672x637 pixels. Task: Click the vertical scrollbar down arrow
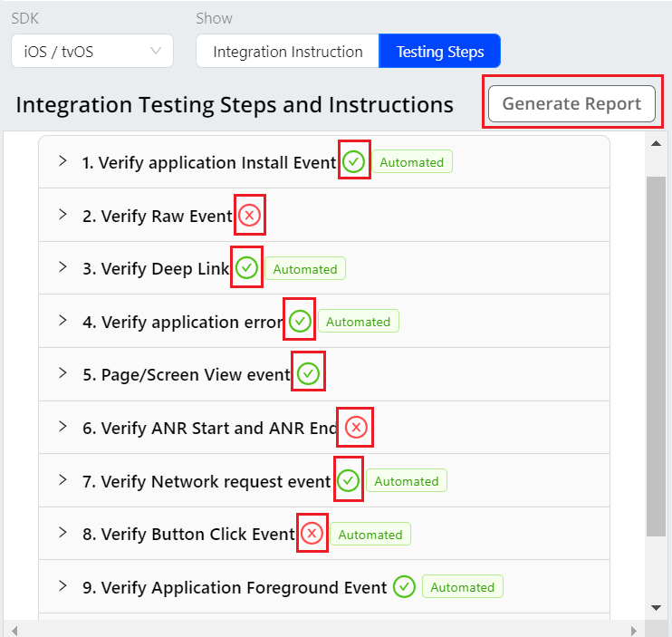tap(657, 607)
